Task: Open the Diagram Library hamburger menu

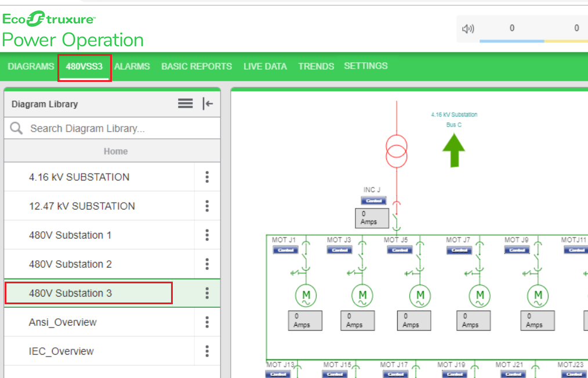Action: (x=185, y=103)
